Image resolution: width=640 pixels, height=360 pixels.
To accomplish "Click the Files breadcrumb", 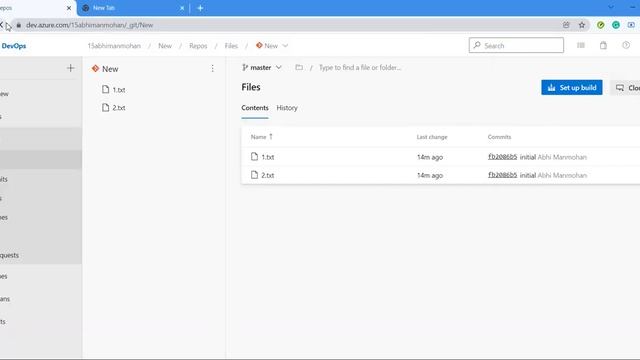I will point(231,46).
